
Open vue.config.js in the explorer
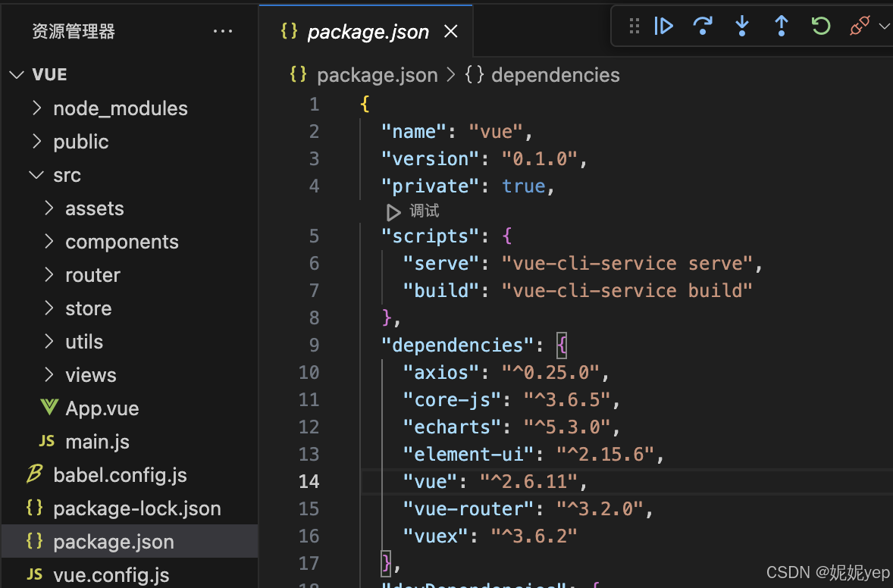[x=111, y=575]
